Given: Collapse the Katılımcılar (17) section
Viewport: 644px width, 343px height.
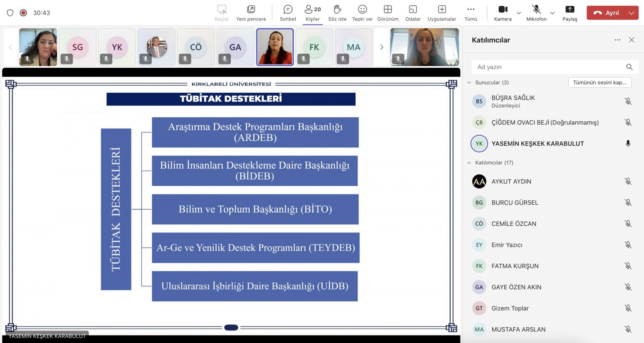Looking at the screenshot, I should (469, 163).
